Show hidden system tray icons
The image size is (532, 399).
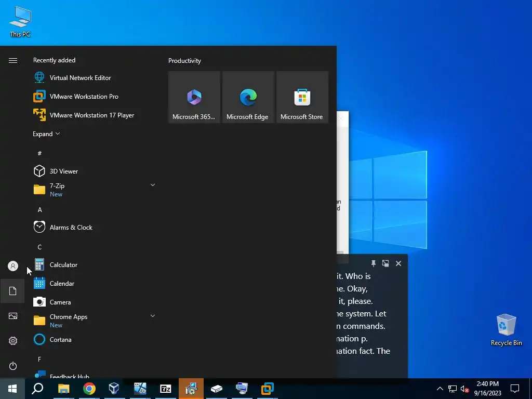coord(440,389)
